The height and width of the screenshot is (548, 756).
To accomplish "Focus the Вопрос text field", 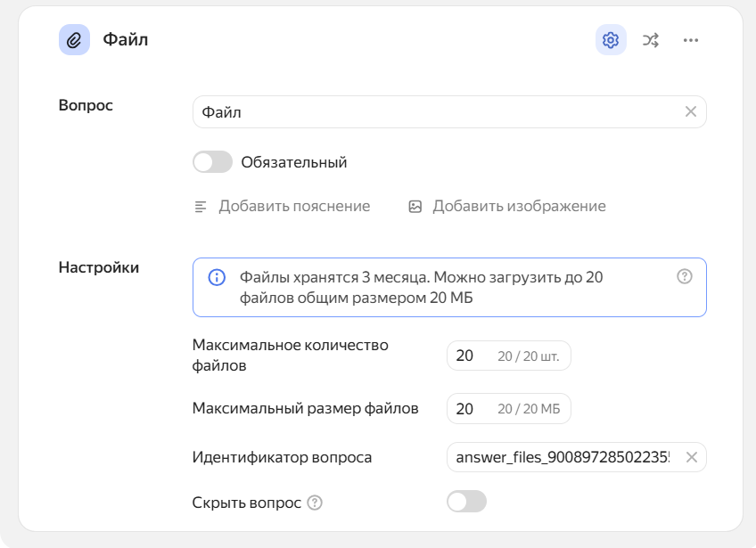I will click(437, 112).
